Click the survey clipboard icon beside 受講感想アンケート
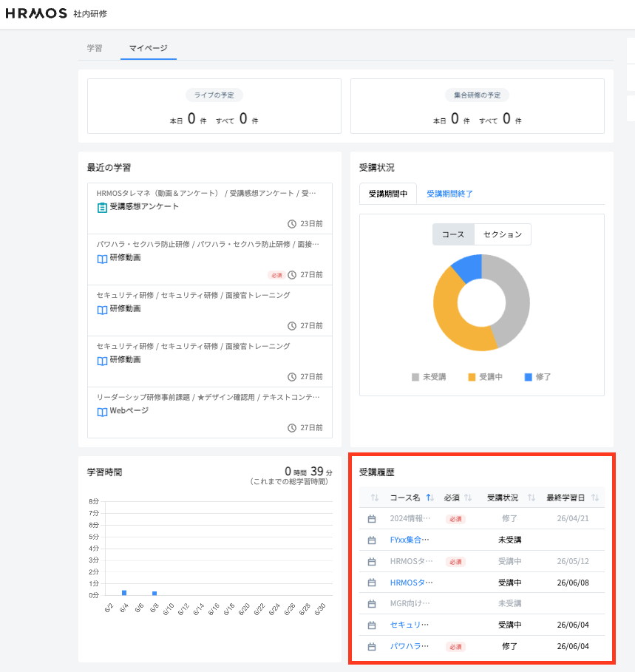 [x=102, y=208]
